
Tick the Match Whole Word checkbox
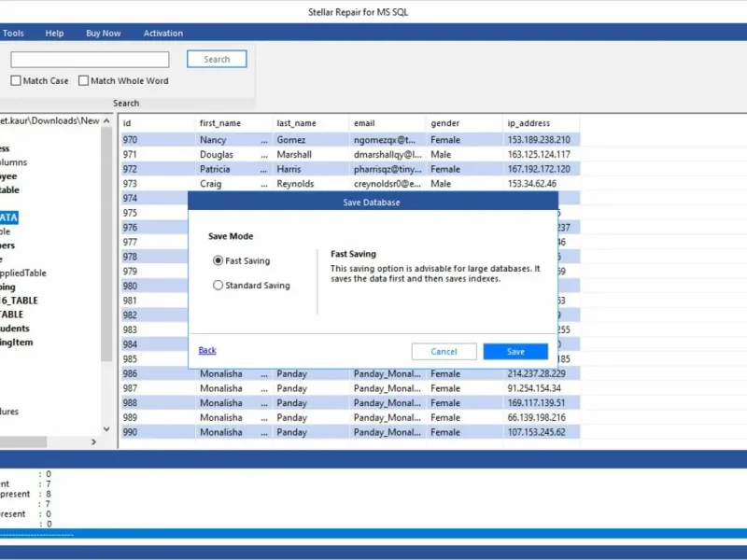(84, 81)
